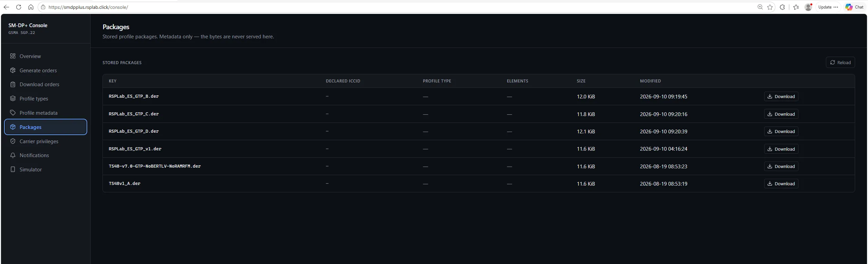The height and width of the screenshot is (264, 868).
Task: Click the Overview grid icon
Action: coord(13,56)
